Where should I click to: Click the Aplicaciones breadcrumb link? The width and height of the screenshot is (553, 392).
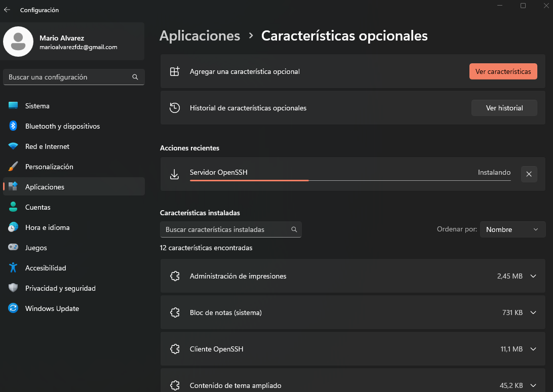pos(200,35)
